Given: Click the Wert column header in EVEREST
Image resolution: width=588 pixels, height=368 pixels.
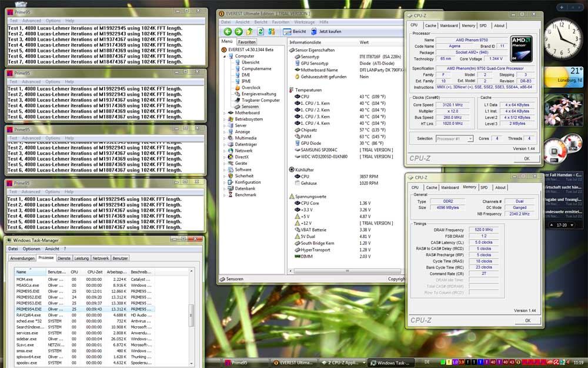Looking at the screenshot, I should pyautogui.click(x=379, y=42).
